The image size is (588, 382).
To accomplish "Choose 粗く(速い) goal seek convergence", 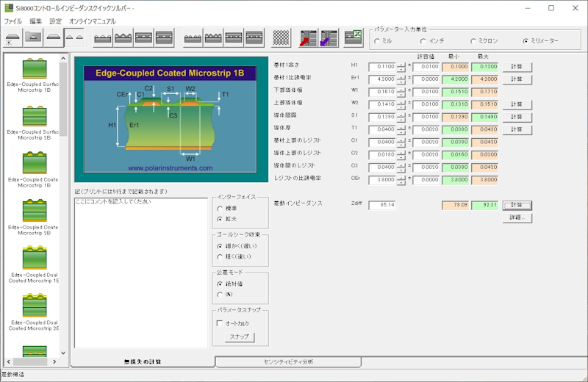I will [219, 256].
